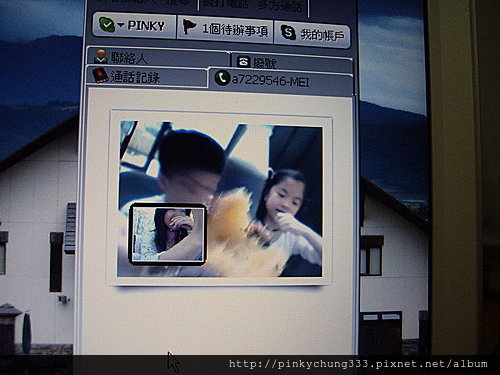
Task: Click the green phone call icon
Action: pyautogui.click(x=222, y=78)
